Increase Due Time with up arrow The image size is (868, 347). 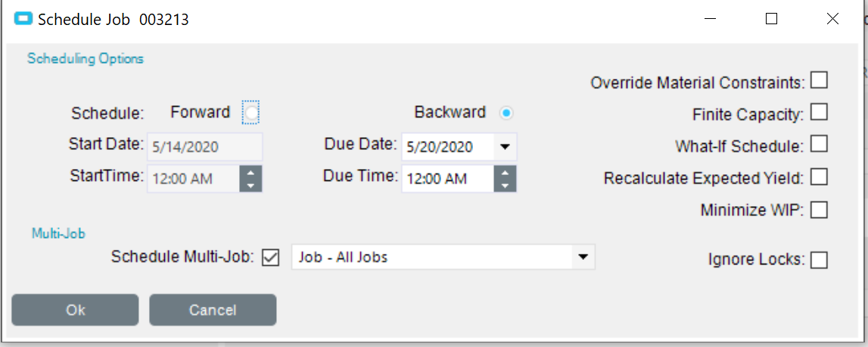pyautogui.click(x=505, y=172)
